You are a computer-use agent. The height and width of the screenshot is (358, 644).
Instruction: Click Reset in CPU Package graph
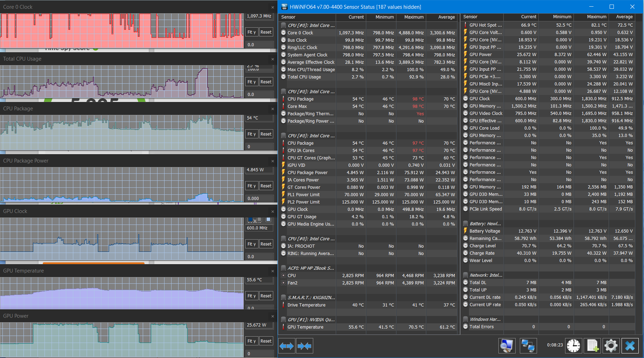tap(266, 134)
